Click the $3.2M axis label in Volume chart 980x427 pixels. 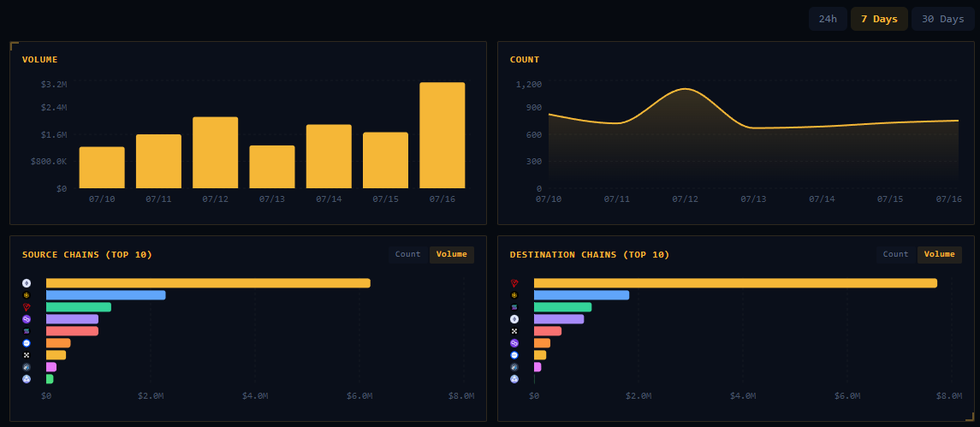coord(54,84)
